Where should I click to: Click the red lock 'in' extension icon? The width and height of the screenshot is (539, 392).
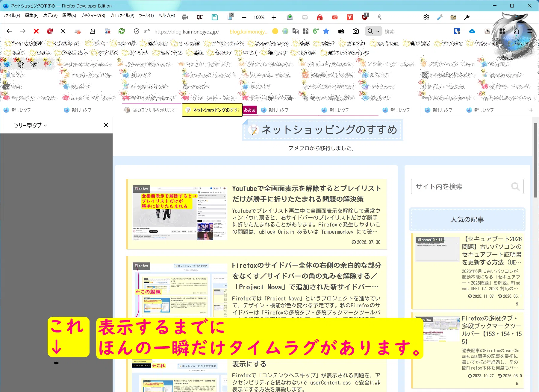coord(320,17)
